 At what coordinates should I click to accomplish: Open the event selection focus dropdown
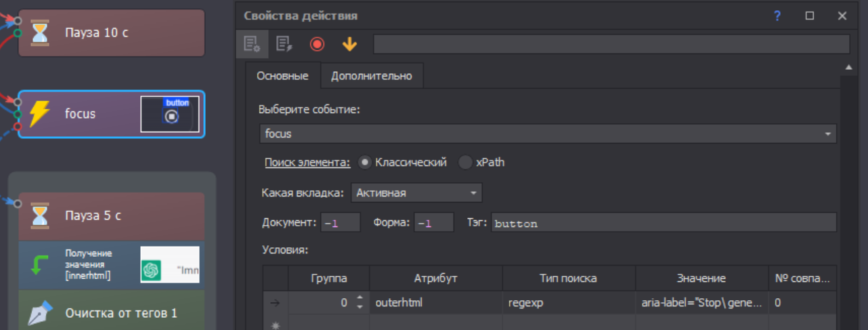pos(548,133)
